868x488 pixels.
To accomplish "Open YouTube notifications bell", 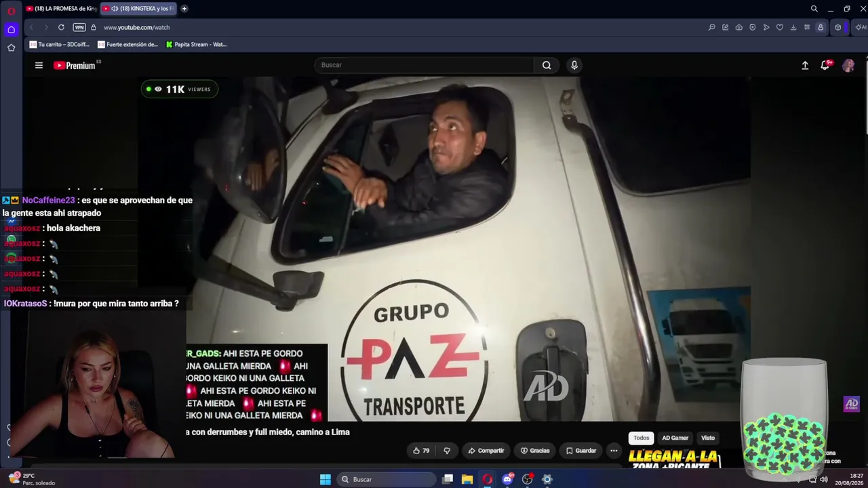I will click(x=825, y=65).
